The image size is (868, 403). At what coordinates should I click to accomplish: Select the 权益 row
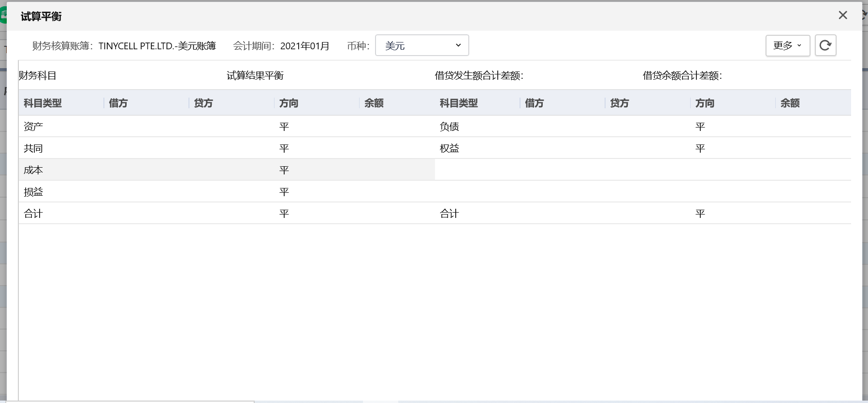[449, 148]
